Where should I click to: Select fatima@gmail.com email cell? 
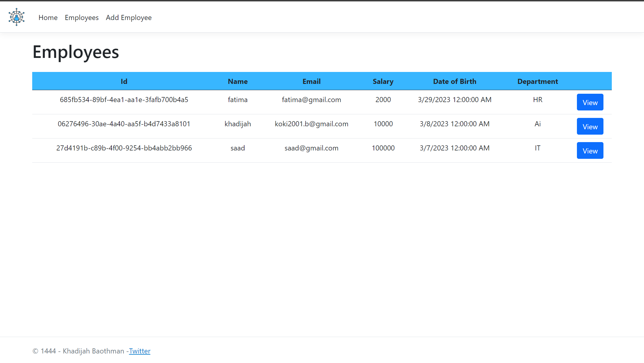pos(311,100)
